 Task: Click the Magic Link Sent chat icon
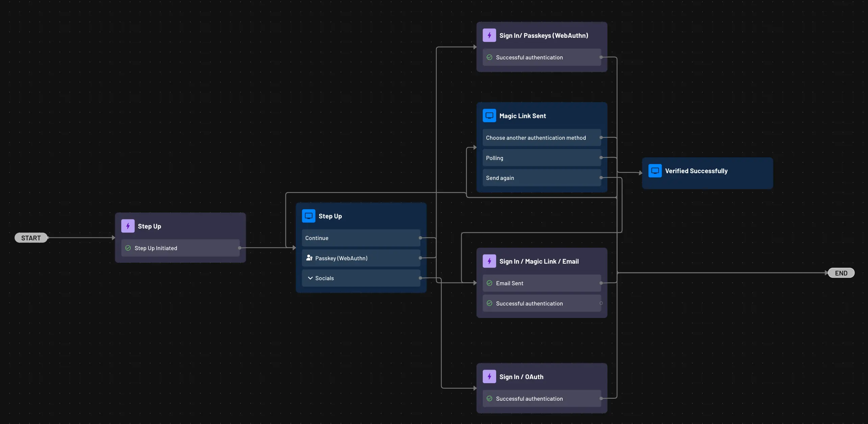coord(489,115)
